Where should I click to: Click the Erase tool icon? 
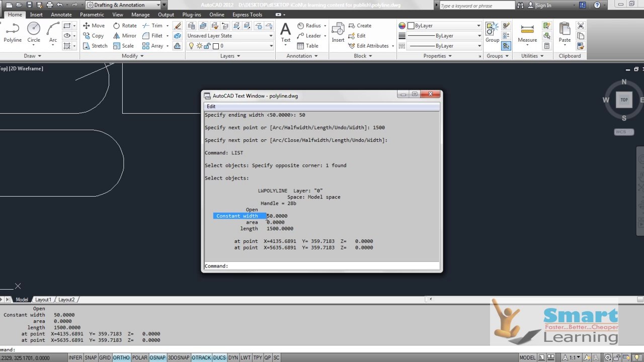pos(178,26)
